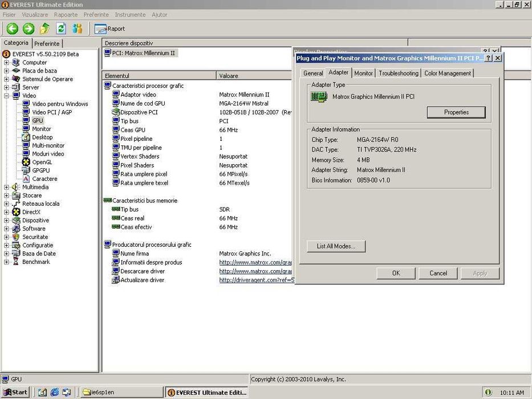Viewport: 532px width, 399px height.
Task: Click the Matrox adapter card icon in dialog
Action: 319,97
